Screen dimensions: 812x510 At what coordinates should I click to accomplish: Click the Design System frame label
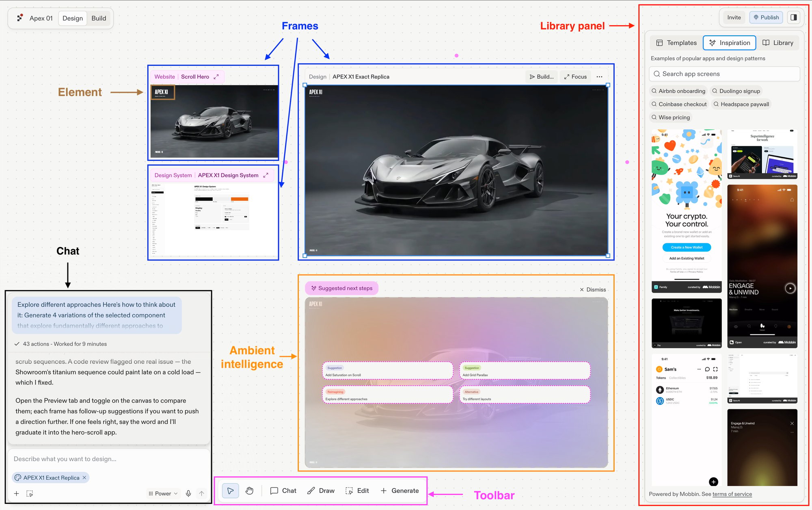click(173, 175)
